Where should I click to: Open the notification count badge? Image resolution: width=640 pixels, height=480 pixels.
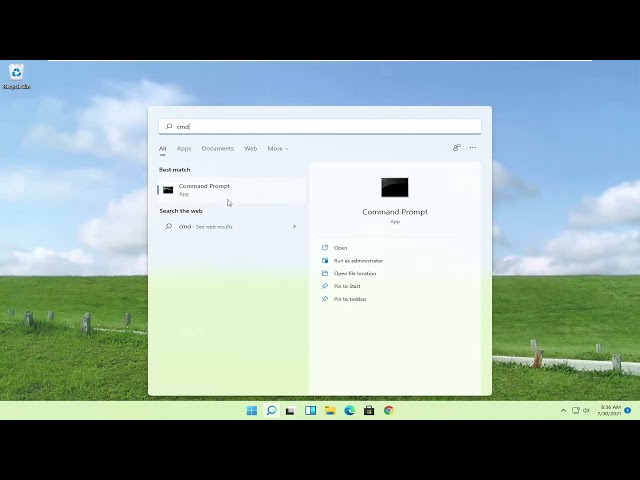click(x=628, y=410)
